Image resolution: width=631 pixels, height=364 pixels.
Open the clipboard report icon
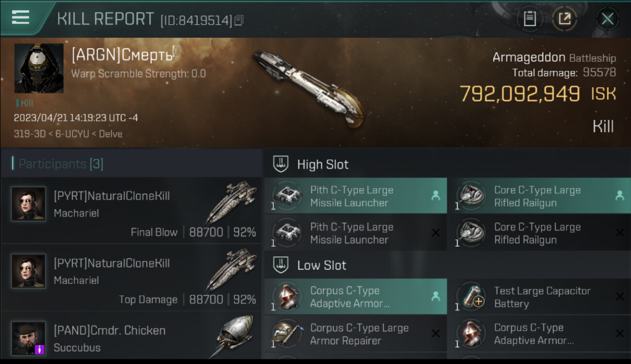click(530, 19)
